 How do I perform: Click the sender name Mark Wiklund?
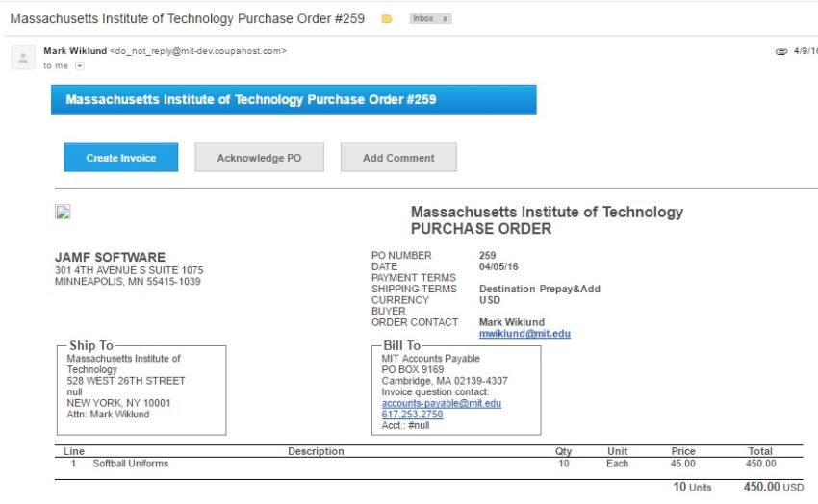click(74, 51)
